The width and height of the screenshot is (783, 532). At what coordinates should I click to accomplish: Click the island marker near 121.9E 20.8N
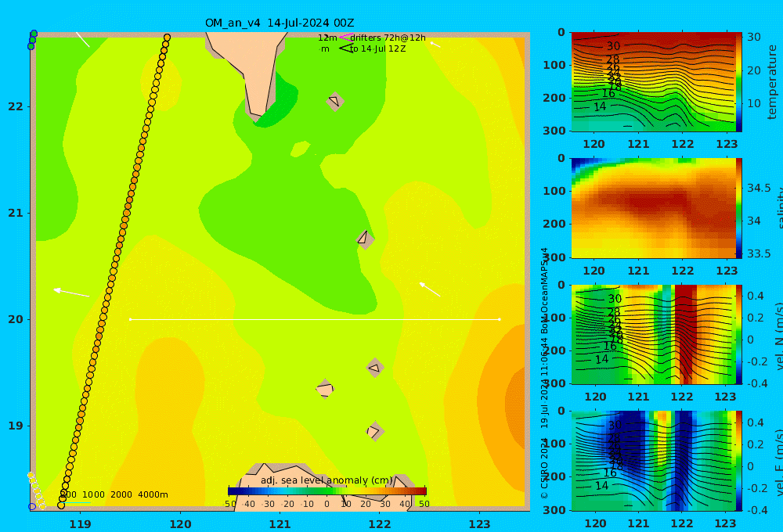tap(365, 239)
